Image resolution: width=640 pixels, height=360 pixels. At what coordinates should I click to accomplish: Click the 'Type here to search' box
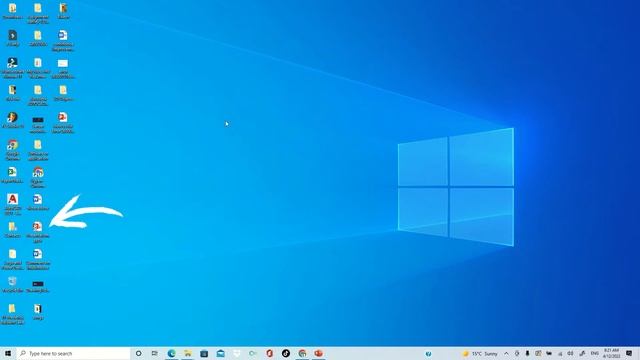pyautogui.click(x=73, y=353)
